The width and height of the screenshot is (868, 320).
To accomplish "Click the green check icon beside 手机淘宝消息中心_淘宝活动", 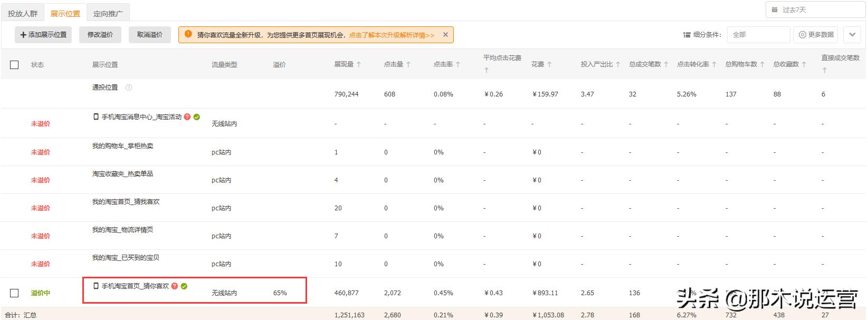I will point(197,117).
